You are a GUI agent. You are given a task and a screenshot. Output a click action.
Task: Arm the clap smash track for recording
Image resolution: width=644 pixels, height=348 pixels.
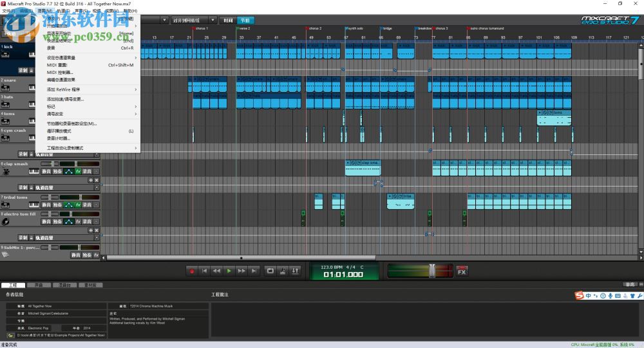87,172
